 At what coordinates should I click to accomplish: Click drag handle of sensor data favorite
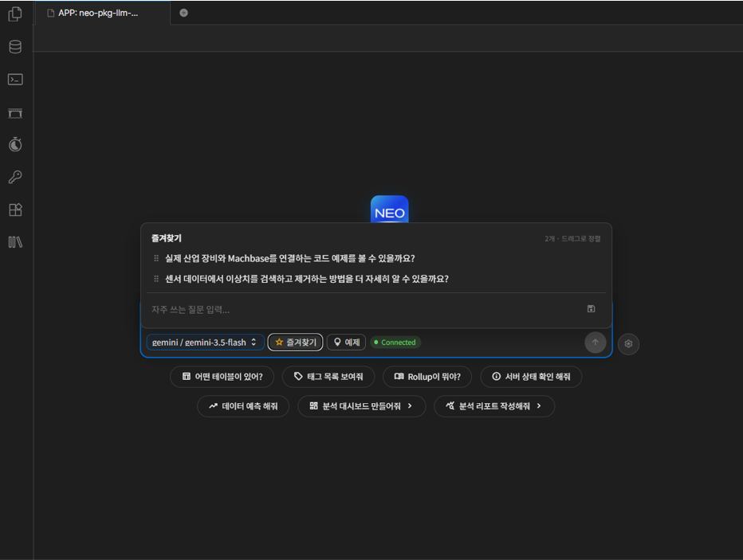[156, 279]
